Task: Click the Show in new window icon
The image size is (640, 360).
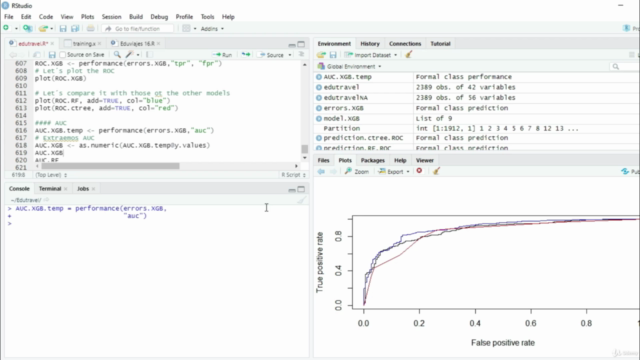Action: tap(36, 55)
